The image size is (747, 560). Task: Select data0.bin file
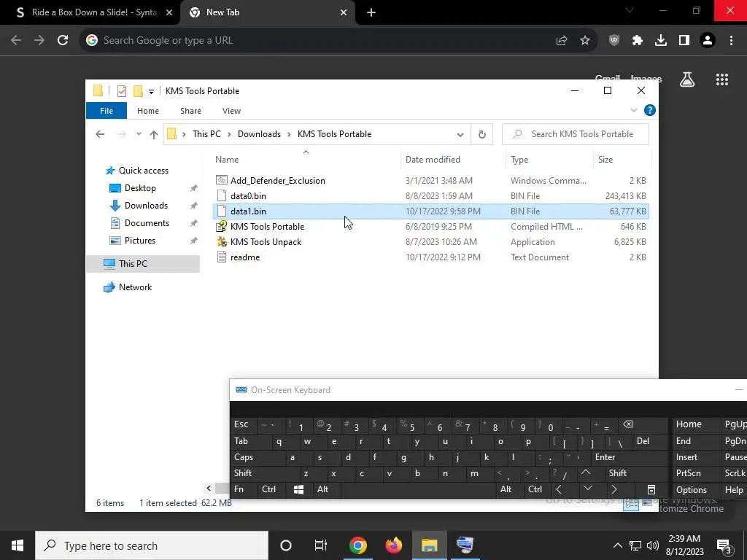248,195
